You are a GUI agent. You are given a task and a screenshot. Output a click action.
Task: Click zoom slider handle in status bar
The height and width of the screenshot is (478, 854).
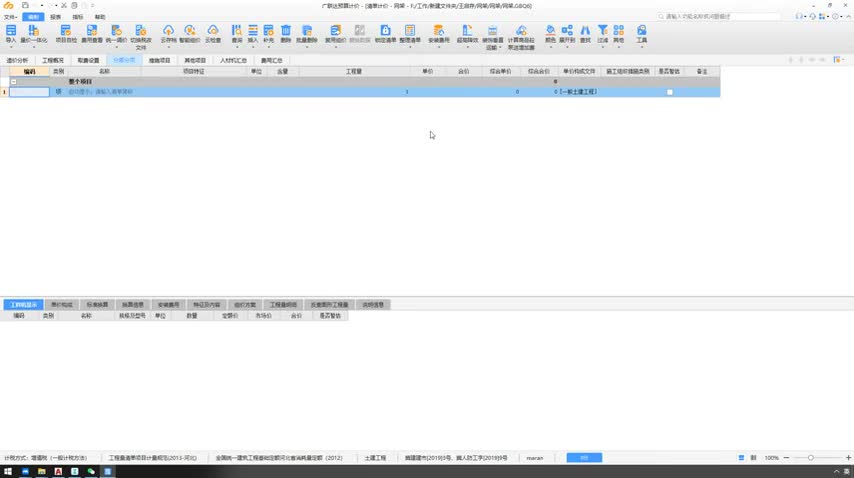[811, 458]
